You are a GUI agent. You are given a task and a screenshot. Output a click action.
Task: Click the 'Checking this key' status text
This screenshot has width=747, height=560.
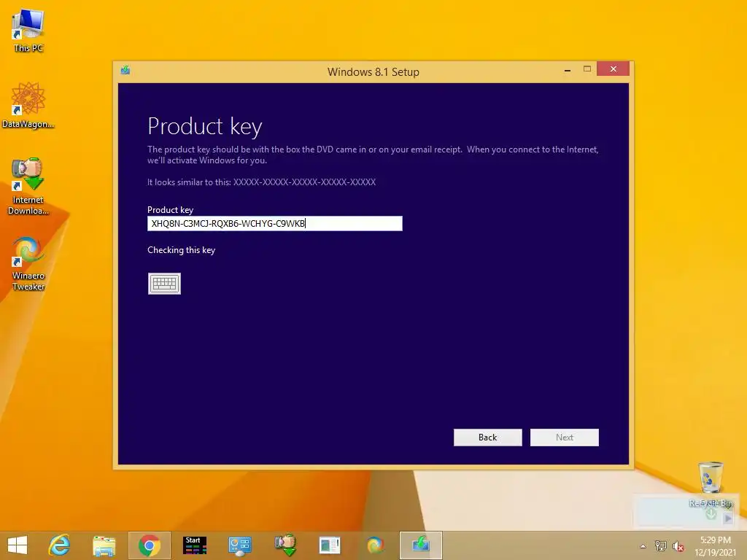pos(182,250)
